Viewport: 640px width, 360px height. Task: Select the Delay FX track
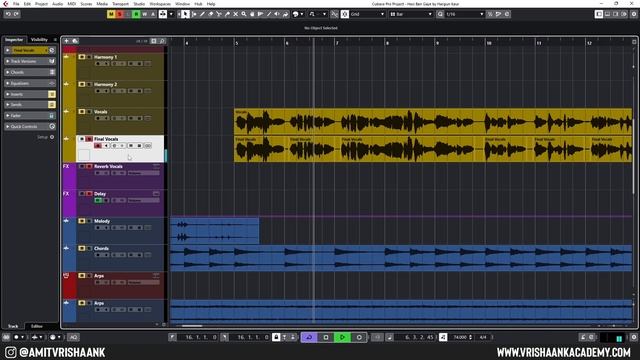click(100, 194)
